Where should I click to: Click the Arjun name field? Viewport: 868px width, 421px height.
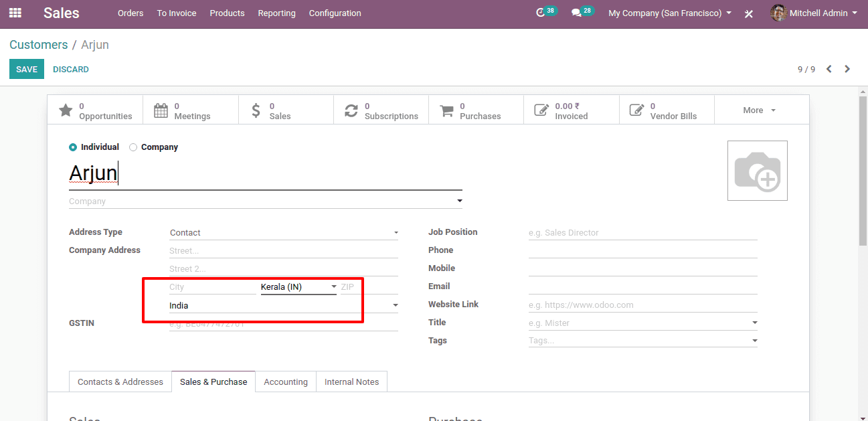[x=266, y=174]
